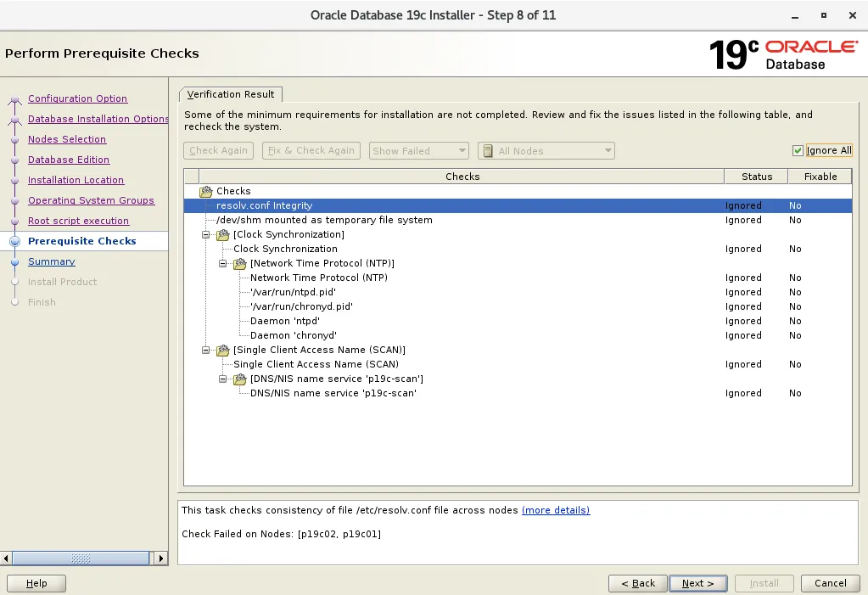Click the Next button

click(x=697, y=583)
